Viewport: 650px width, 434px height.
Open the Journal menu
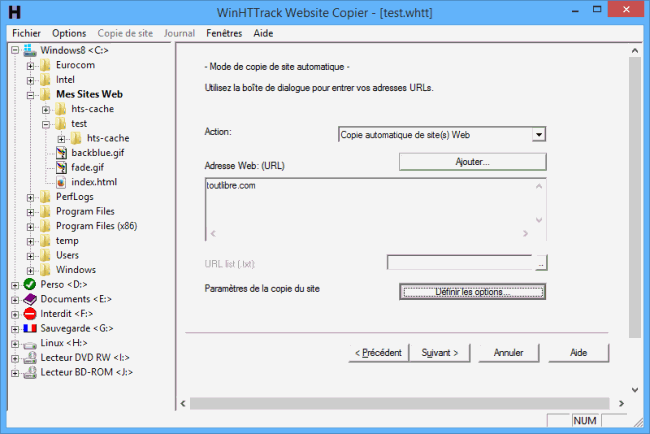(x=179, y=33)
